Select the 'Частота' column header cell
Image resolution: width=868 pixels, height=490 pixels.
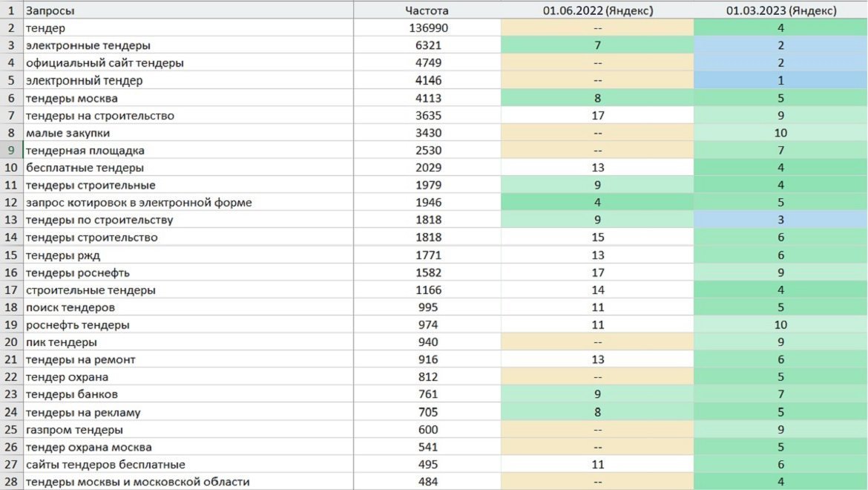pyautogui.click(x=427, y=10)
